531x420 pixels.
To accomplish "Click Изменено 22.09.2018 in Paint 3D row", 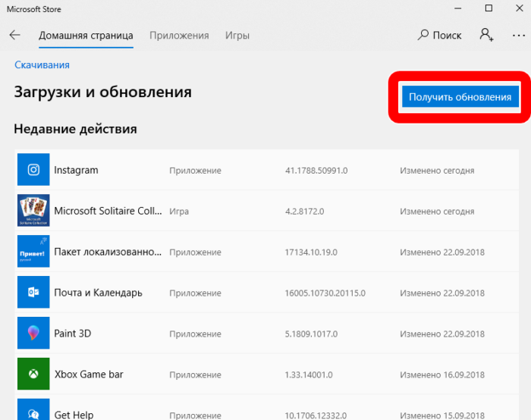I will (x=442, y=334).
